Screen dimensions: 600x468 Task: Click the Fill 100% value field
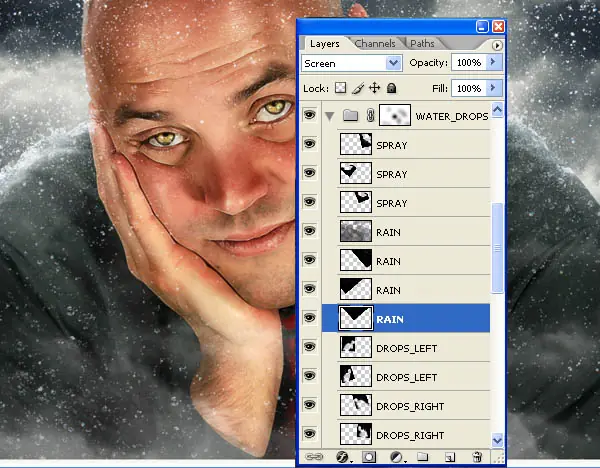click(x=469, y=88)
